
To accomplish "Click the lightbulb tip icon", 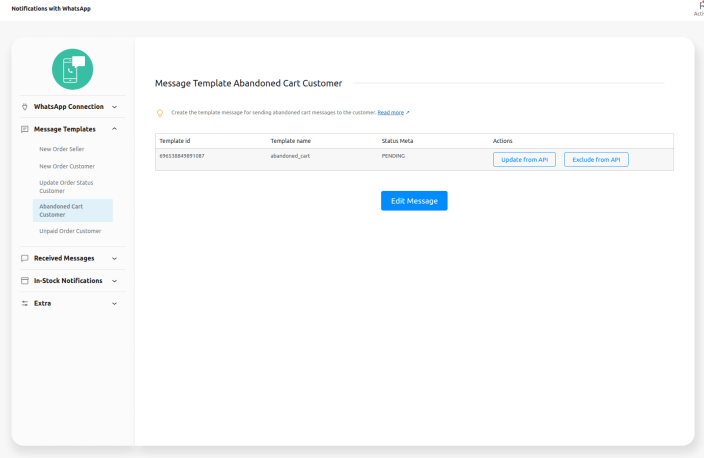I will click(x=160, y=113).
